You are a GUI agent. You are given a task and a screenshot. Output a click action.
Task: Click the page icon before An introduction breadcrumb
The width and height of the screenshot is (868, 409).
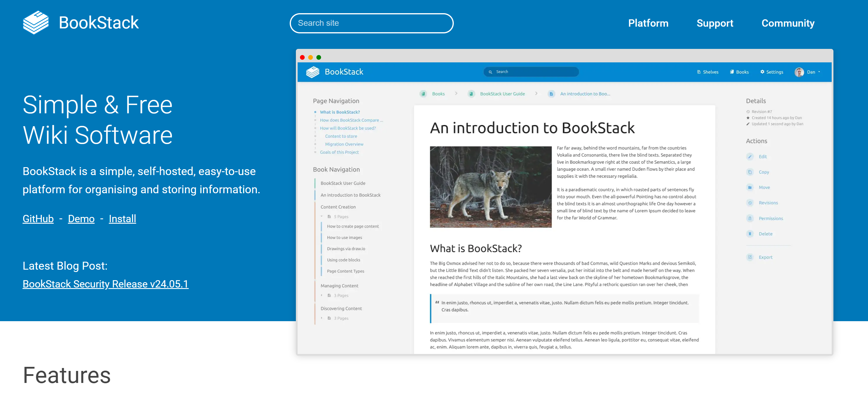click(551, 94)
